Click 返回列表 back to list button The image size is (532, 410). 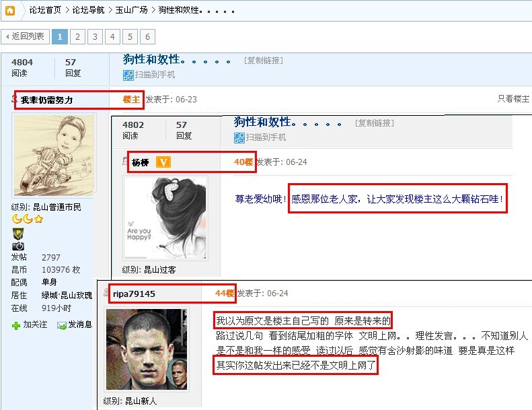point(26,36)
